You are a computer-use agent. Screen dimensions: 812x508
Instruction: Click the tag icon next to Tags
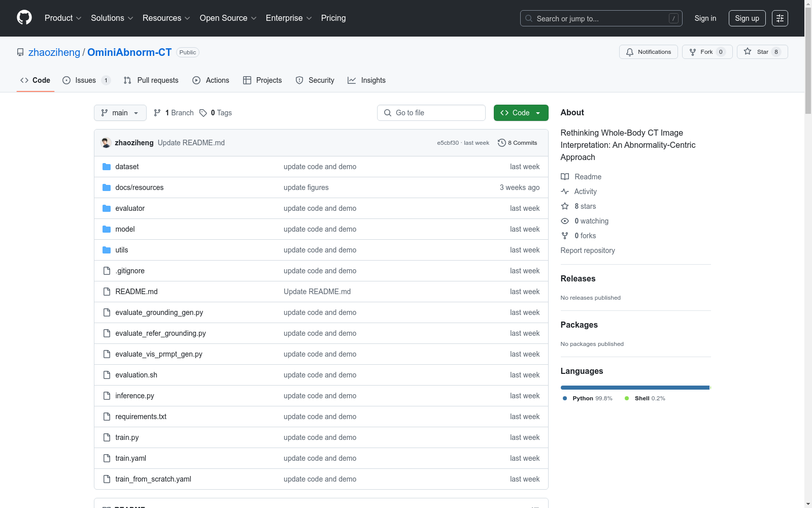(x=203, y=113)
